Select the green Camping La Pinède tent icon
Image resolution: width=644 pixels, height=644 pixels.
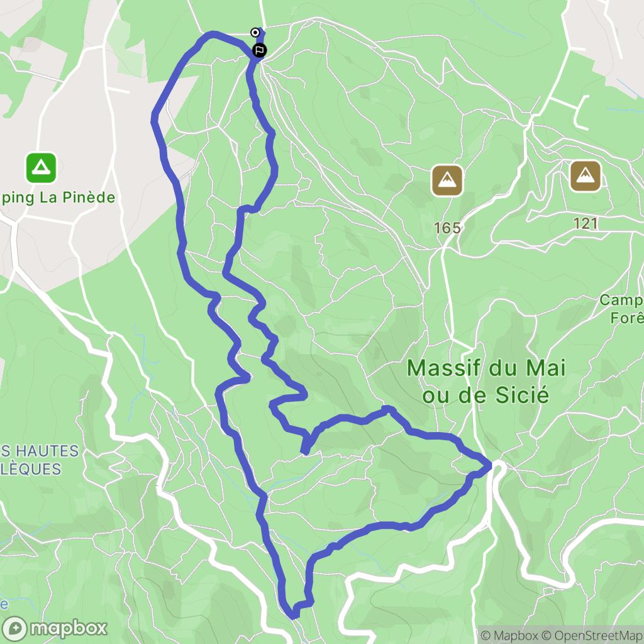click(41, 167)
